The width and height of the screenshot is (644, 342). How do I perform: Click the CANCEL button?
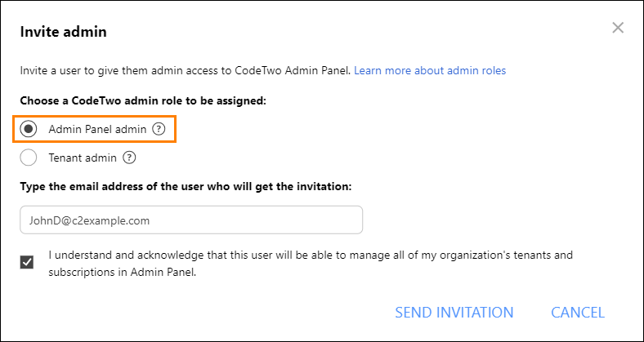tap(578, 313)
